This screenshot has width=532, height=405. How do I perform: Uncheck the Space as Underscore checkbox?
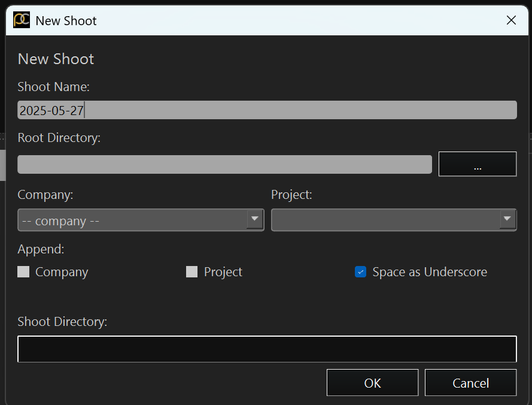(x=360, y=272)
